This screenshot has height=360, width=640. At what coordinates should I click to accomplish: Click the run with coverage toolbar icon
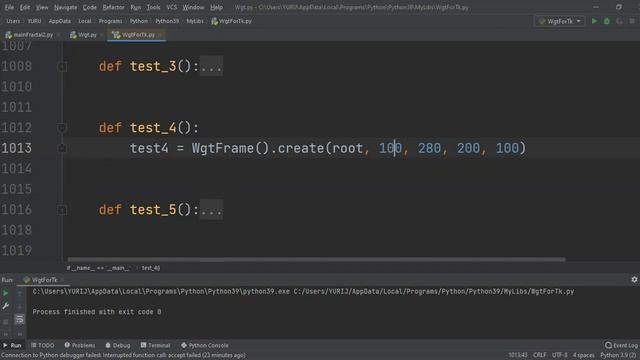point(619,21)
